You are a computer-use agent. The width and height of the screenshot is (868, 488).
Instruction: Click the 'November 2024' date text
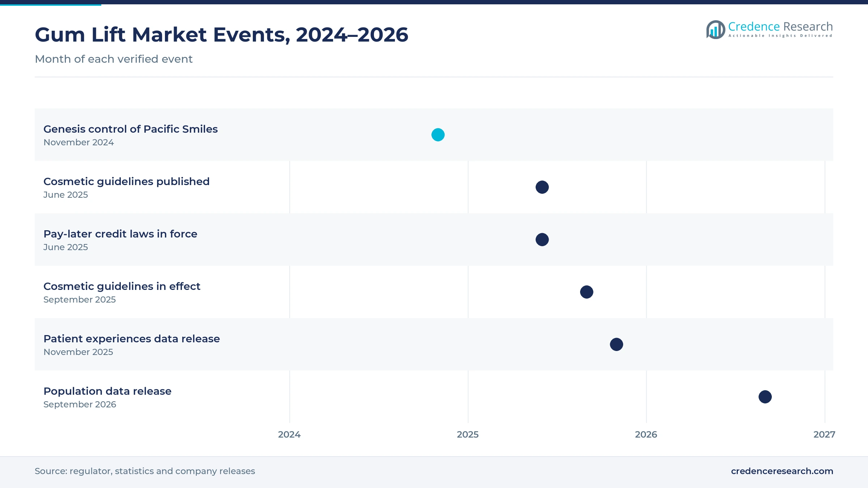click(78, 142)
